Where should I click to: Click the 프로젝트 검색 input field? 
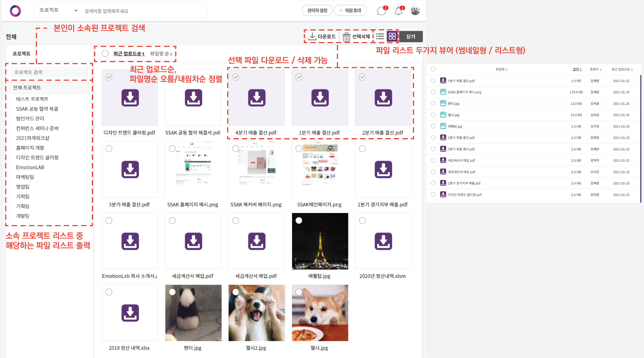click(x=50, y=72)
